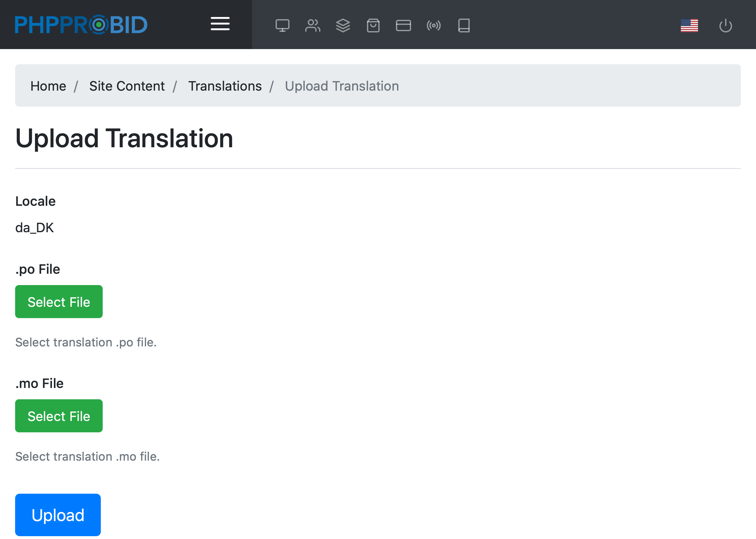Click the power logout icon

point(725,25)
